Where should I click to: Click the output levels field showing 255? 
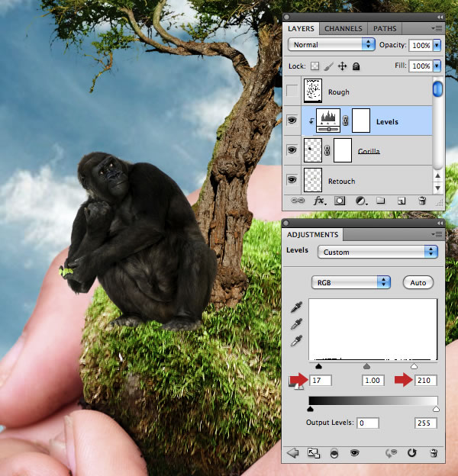tap(425, 423)
